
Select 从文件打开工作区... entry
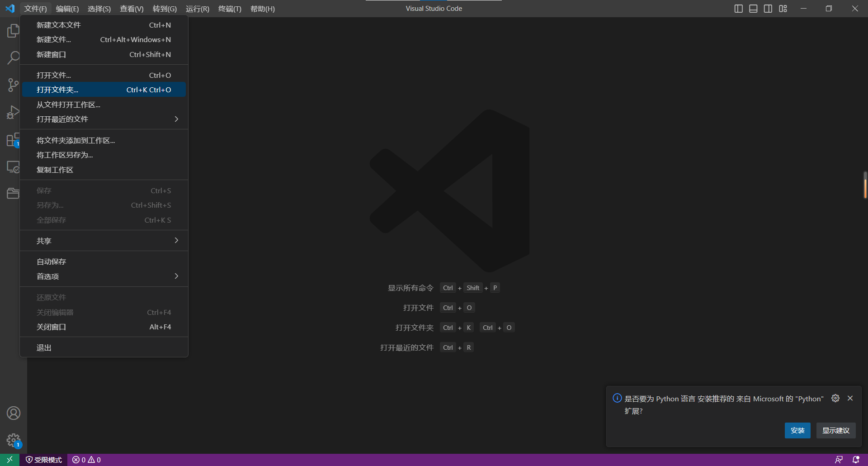coord(104,105)
